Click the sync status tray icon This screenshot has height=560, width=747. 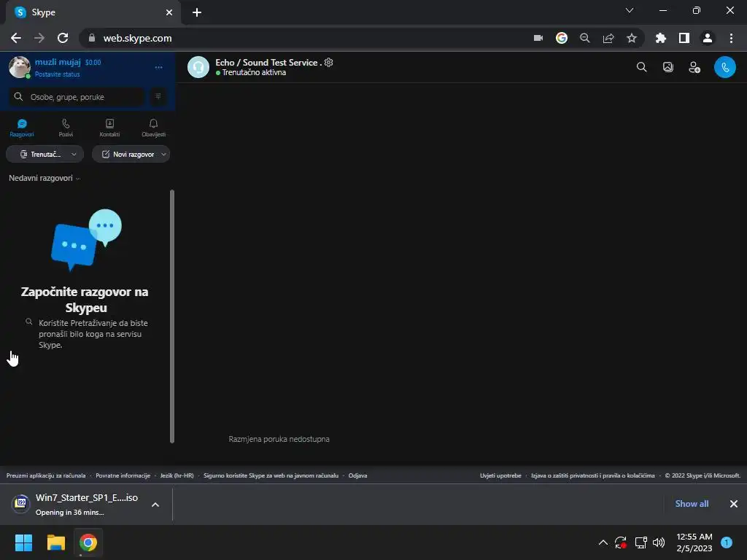[621, 542]
